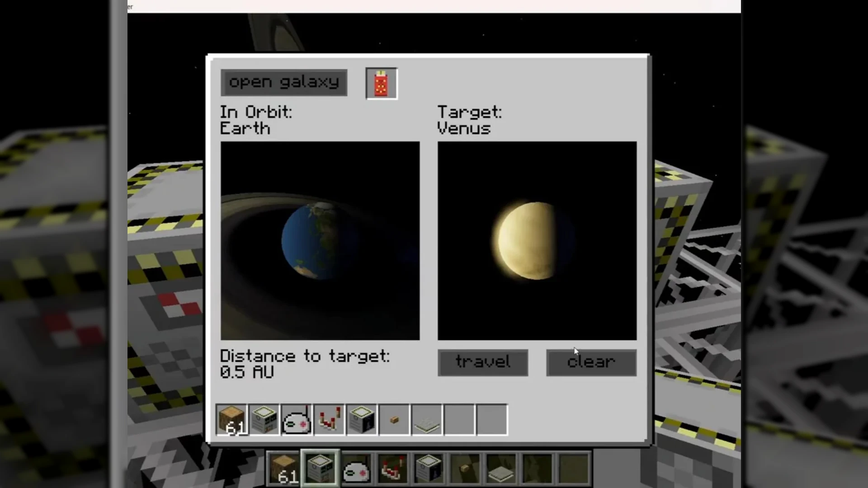Click the red fuel cartridge slot above the GUI

tap(381, 83)
